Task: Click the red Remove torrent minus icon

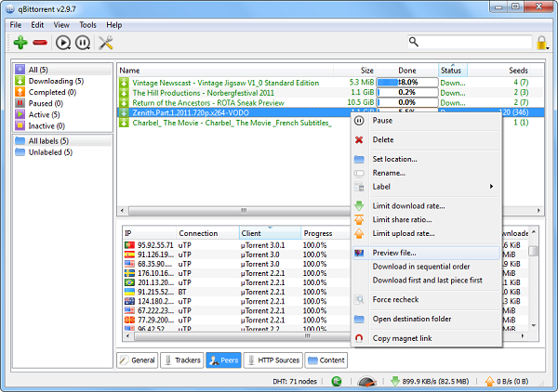Action: point(40,42)
